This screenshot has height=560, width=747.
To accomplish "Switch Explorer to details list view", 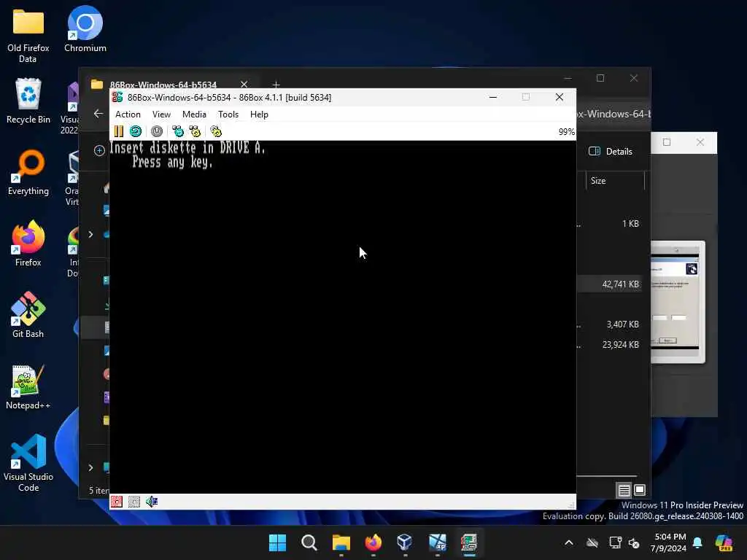I will click(624, 490).
